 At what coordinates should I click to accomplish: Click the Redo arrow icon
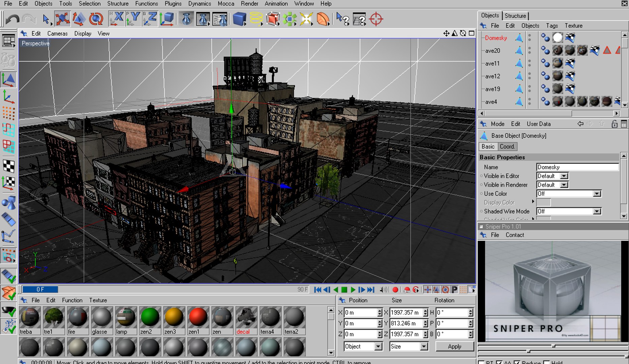[29, 19]
